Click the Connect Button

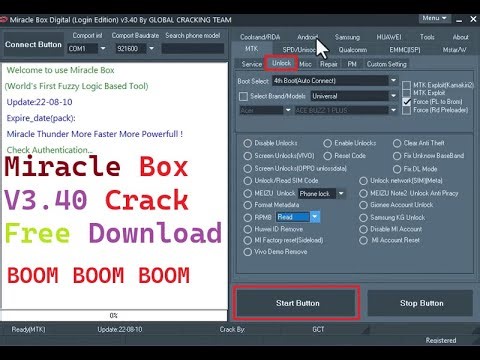pos(33,45)
